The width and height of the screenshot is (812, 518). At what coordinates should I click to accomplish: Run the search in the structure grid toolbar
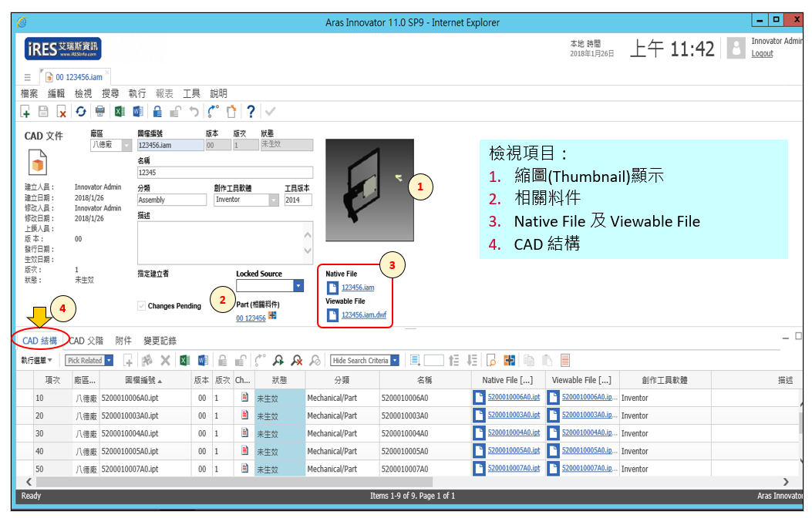[278, 360]
